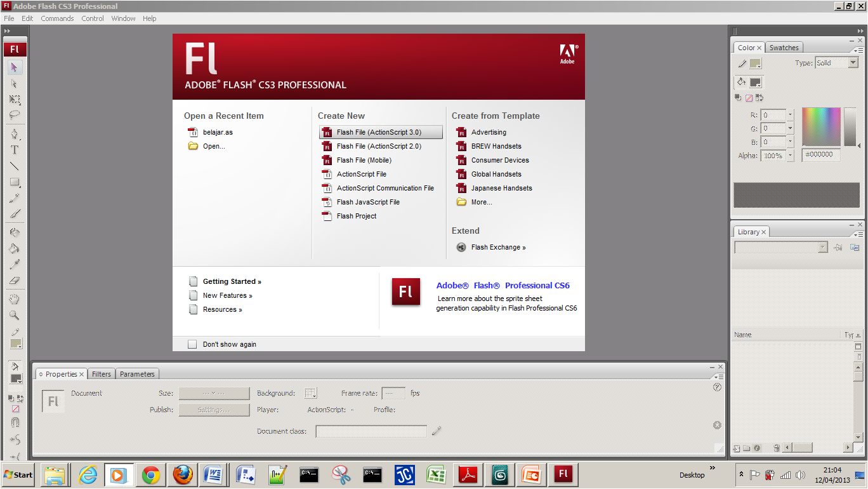
Task: Switch to the Swatches tab
Action: pyautogui.click(x=784, y=48)
